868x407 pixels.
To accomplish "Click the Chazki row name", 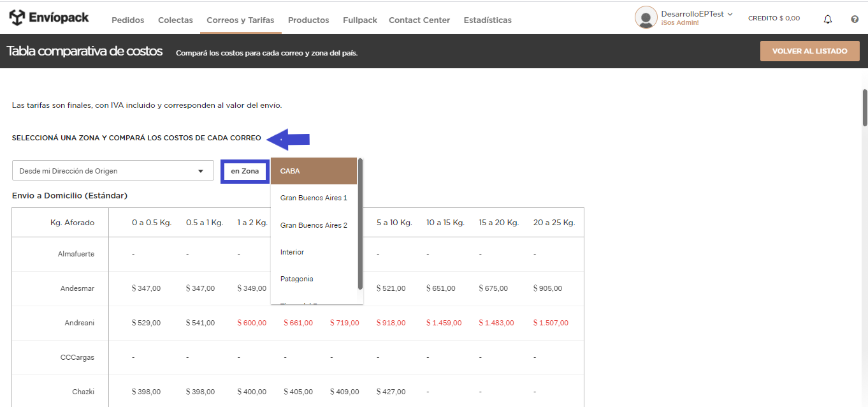I will [83, 392].
